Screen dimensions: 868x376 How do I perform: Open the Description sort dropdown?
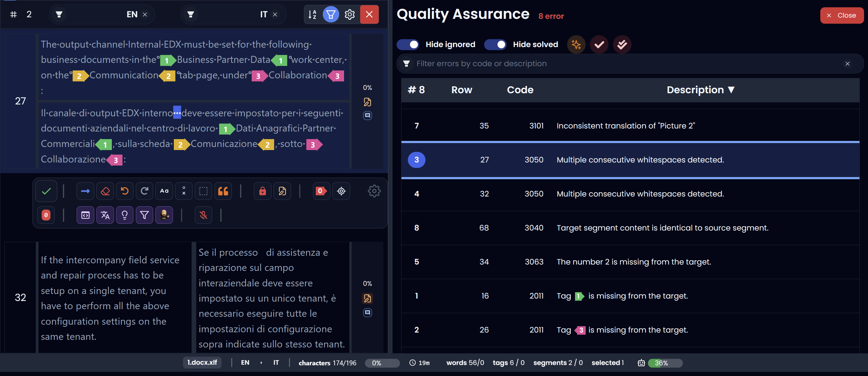coord(700,90)
